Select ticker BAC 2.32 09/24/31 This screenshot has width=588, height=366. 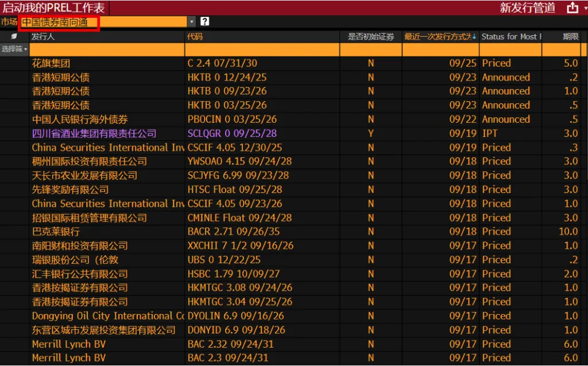pyautogui.click(x=231, y=344)
